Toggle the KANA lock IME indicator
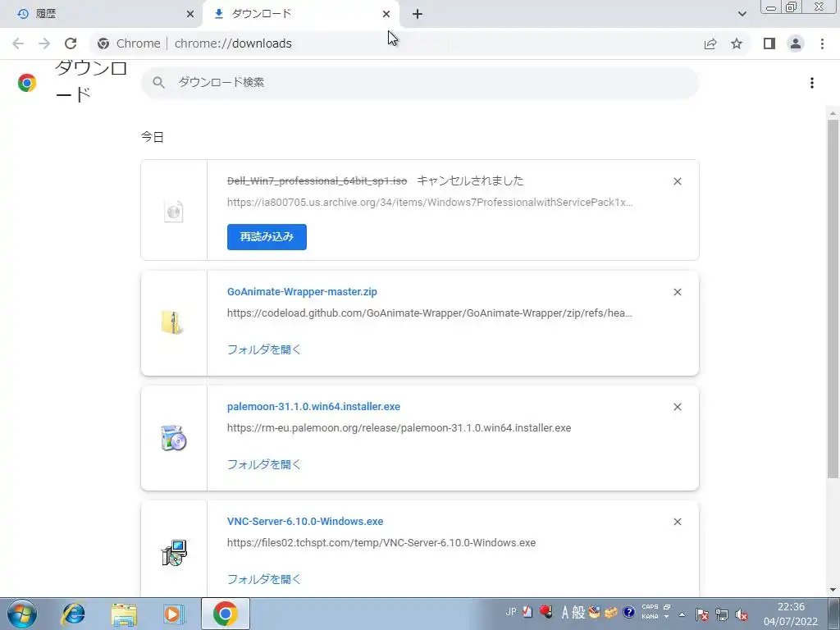Screen dimensions: 840x630 [x=650, y=617]
